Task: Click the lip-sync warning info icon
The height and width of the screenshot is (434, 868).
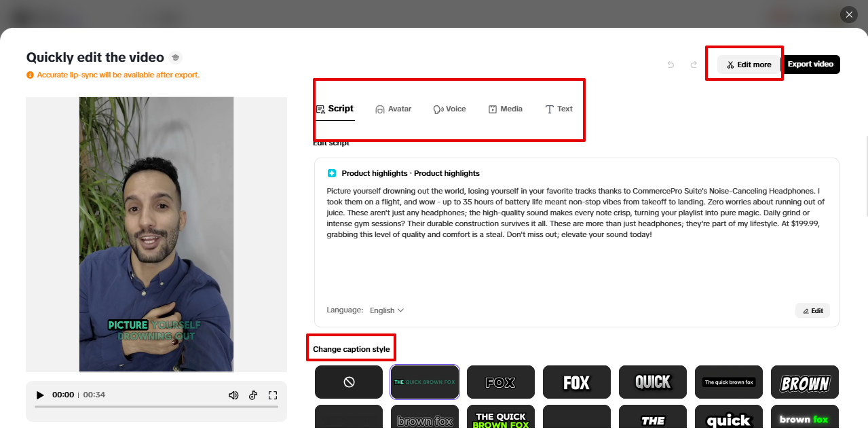Action: click(30, 75)
